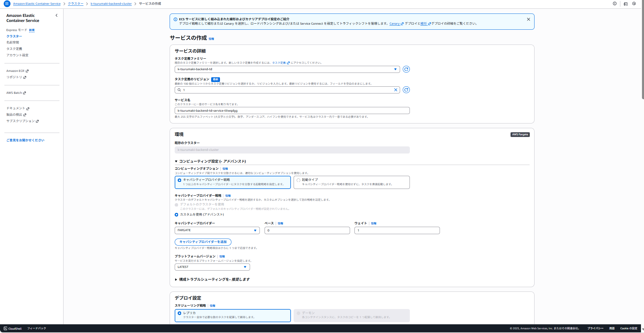Open 製品の検出 external link

[16, 115]
